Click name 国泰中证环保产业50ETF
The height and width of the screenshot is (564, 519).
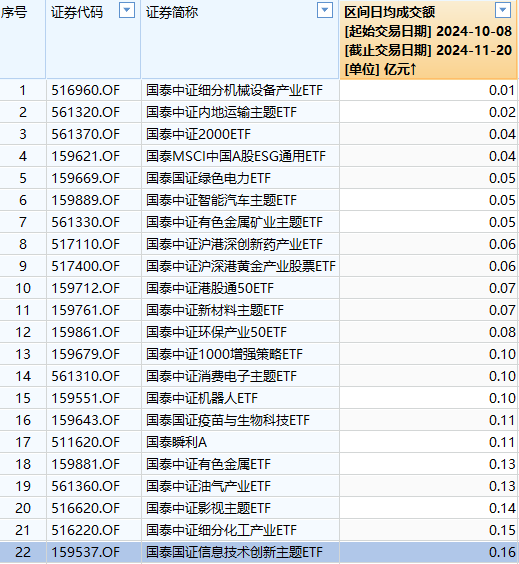(x=217, y=332)
